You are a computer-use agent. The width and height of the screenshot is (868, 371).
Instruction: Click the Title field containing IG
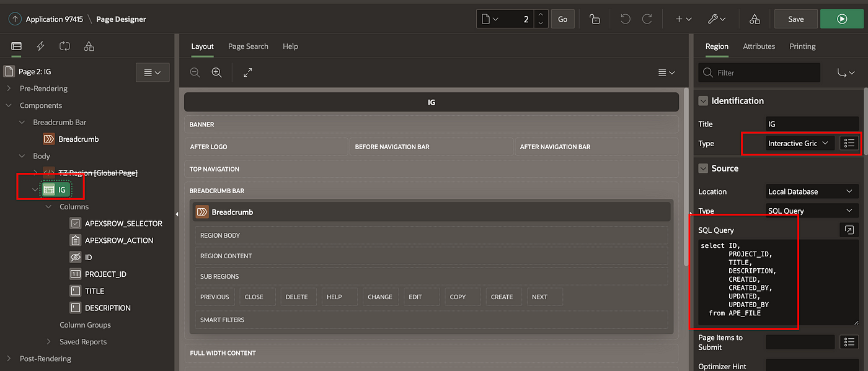click(812, 124)
